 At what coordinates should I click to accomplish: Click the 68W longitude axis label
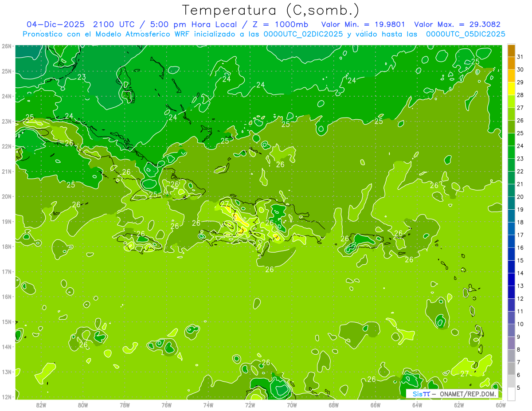click(333, 404)
